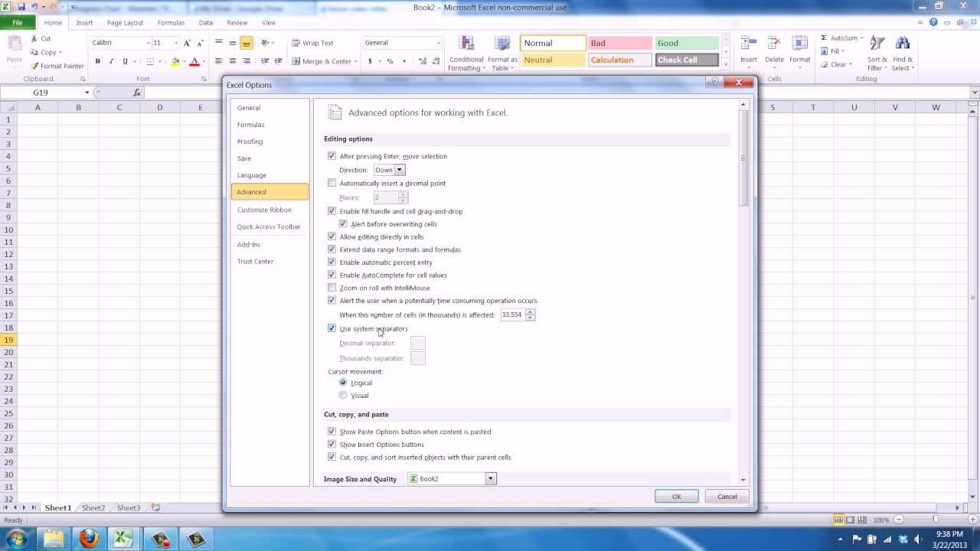This screenshot has height=551, width=980.
Task: Apply the Calculation cell style
Action: pos(620,60)
